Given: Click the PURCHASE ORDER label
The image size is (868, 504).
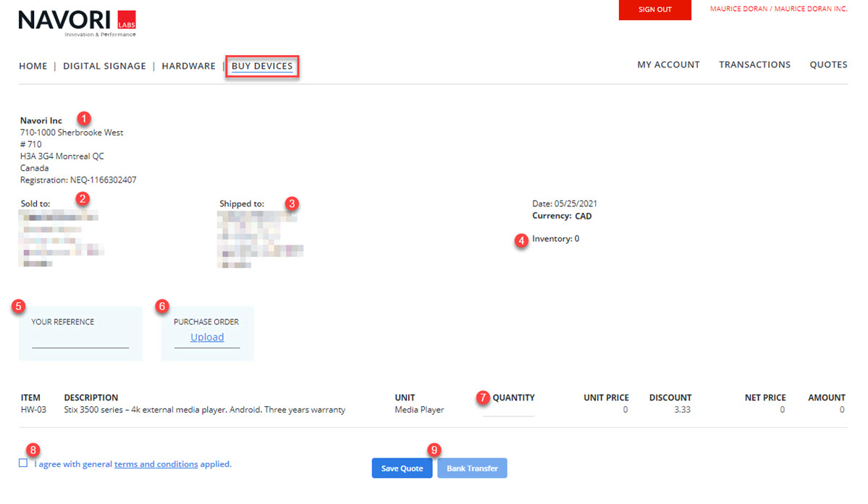Looking at the screenshot, I should (x=206, y=322).
